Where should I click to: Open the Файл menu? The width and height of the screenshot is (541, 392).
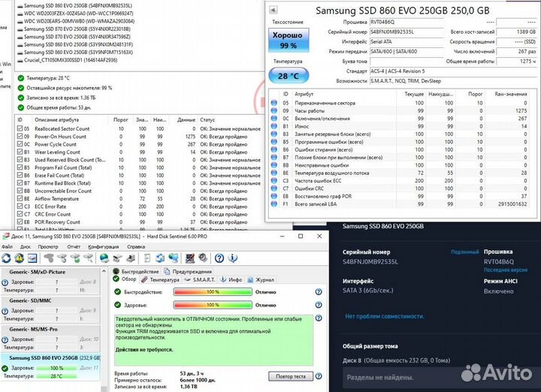(x=7, y=246)
